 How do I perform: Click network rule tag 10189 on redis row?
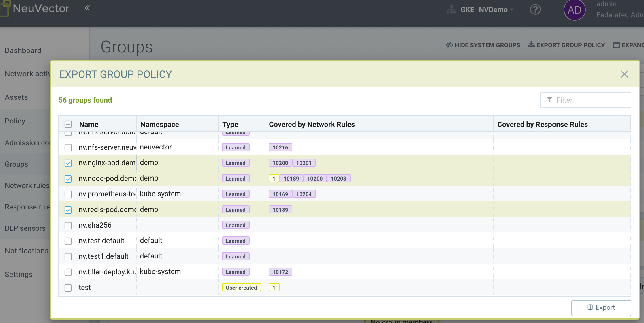[x=280, y=209]
